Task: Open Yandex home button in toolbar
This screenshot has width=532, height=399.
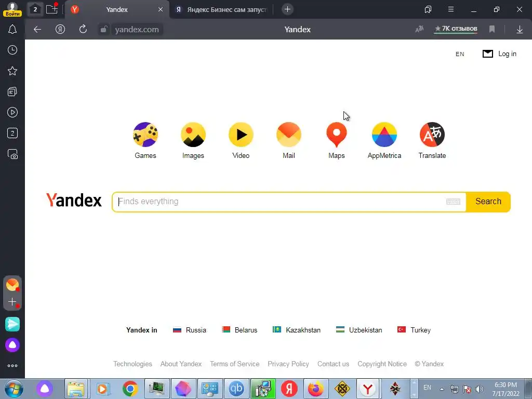Action: pyautogui.click(x=60, y=30)
